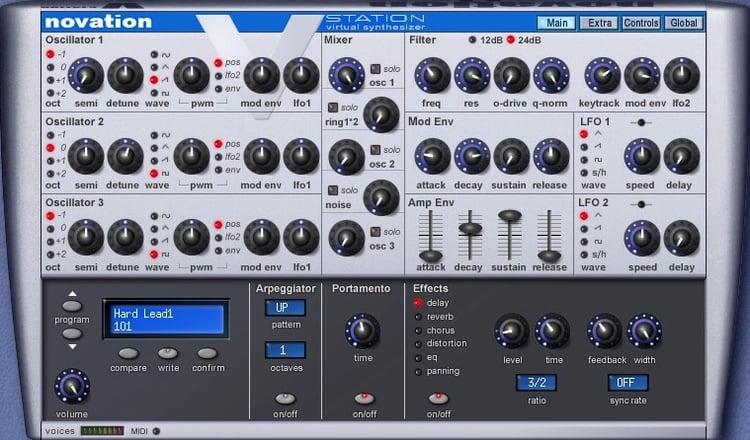Click the Filter keytrack knob
750x440 pixels.
[x=602, y=76]
